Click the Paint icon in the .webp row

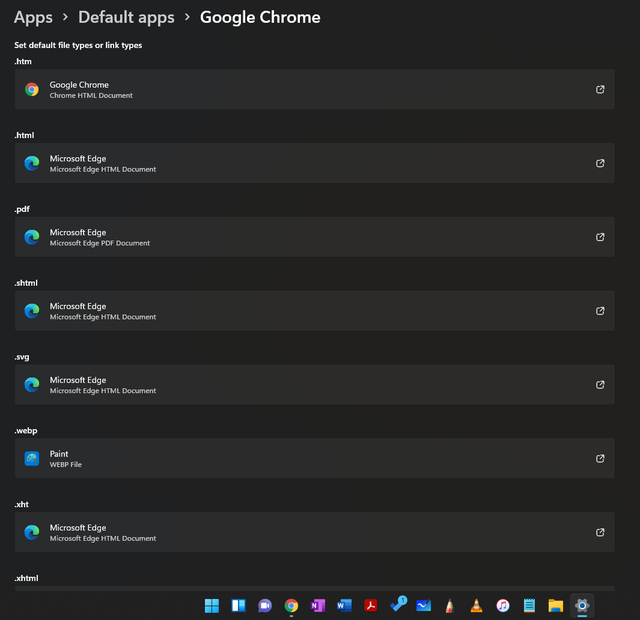point(32,458)
